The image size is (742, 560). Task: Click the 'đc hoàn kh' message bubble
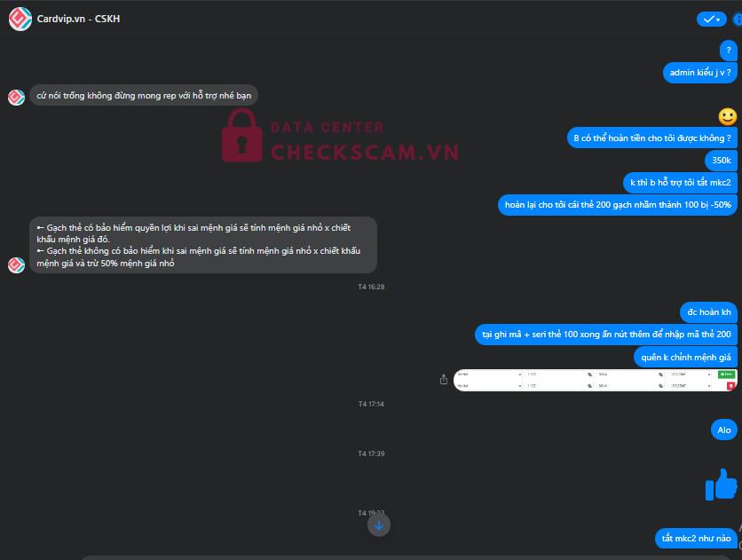pos(709,312)
